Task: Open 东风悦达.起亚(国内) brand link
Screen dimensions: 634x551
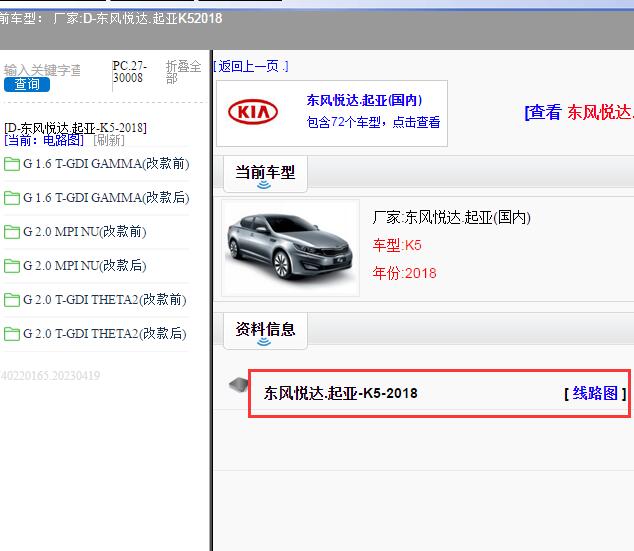Action: [x=364, y=100]
